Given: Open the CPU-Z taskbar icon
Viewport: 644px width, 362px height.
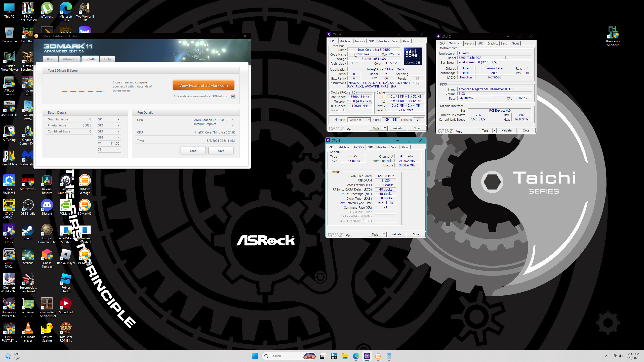Looking at the screenshot, I should click(x=367, y=356).
